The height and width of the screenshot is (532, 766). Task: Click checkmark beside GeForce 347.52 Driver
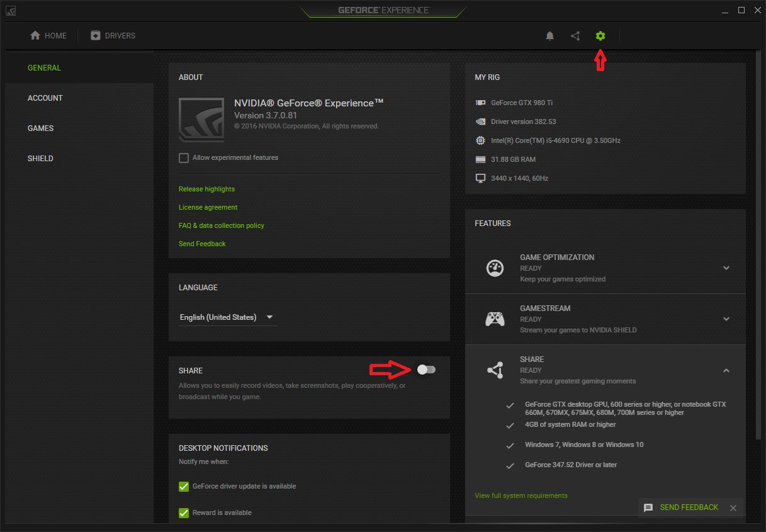510,466
